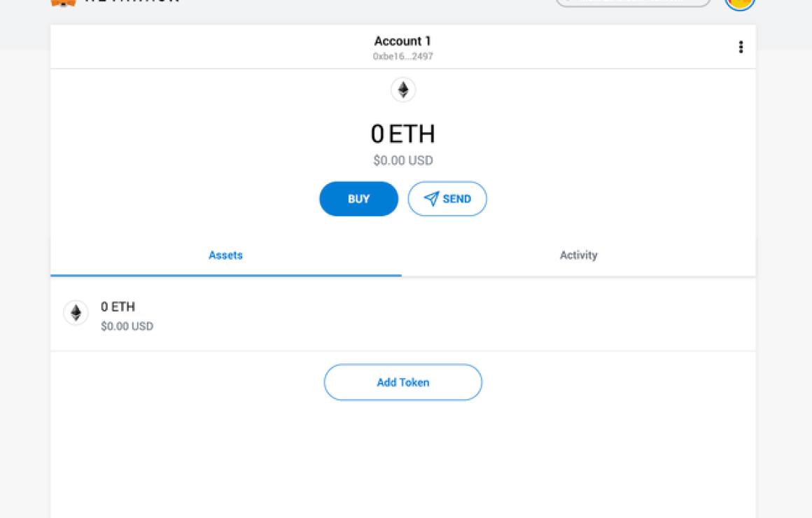
Task: Click $0.00 USD in the asset row
Action: 127,326
